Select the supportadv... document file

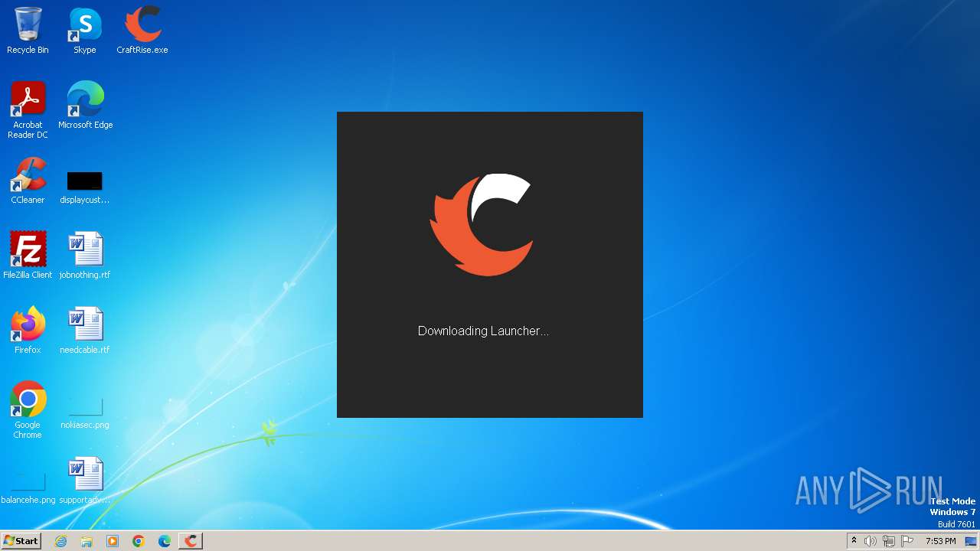tap(85, 481)
